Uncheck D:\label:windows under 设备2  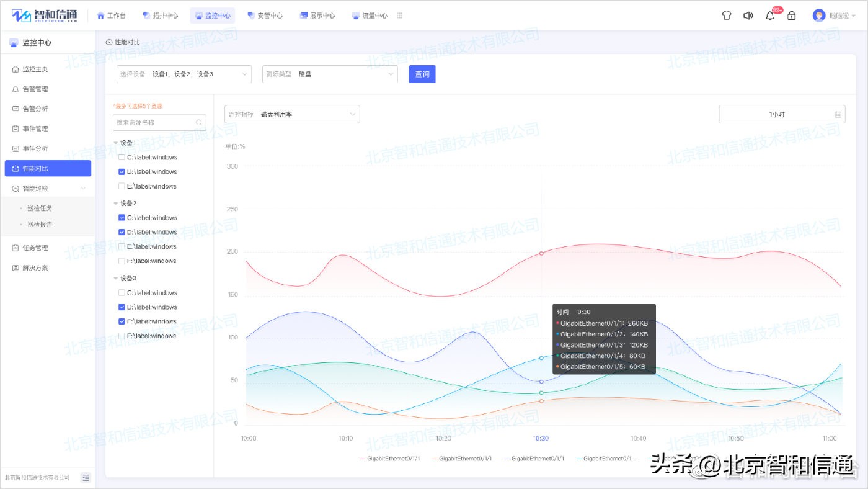pyautogui.click(x=122, y=231)
